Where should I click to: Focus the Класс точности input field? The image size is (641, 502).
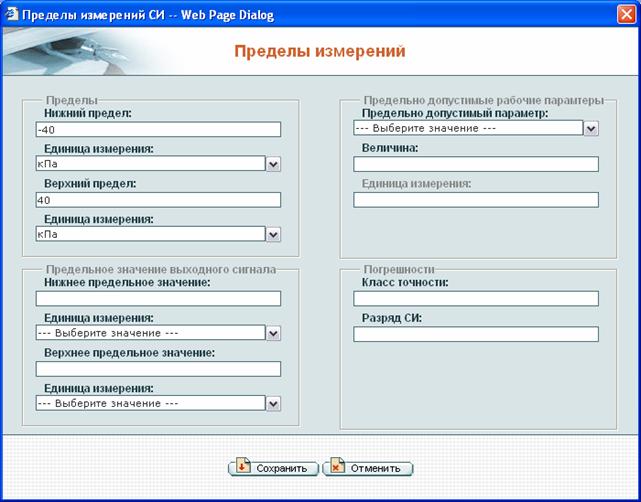(x=476, y=298)
